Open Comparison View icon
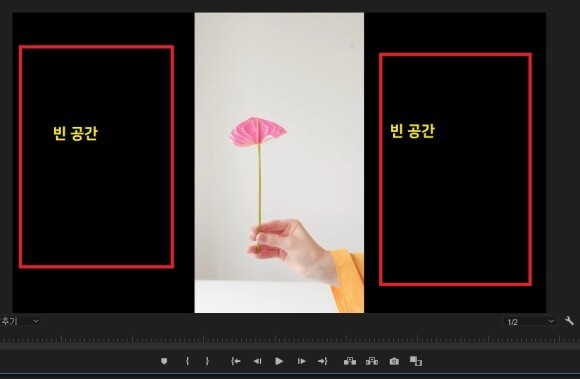 click(x=416, y=361)
